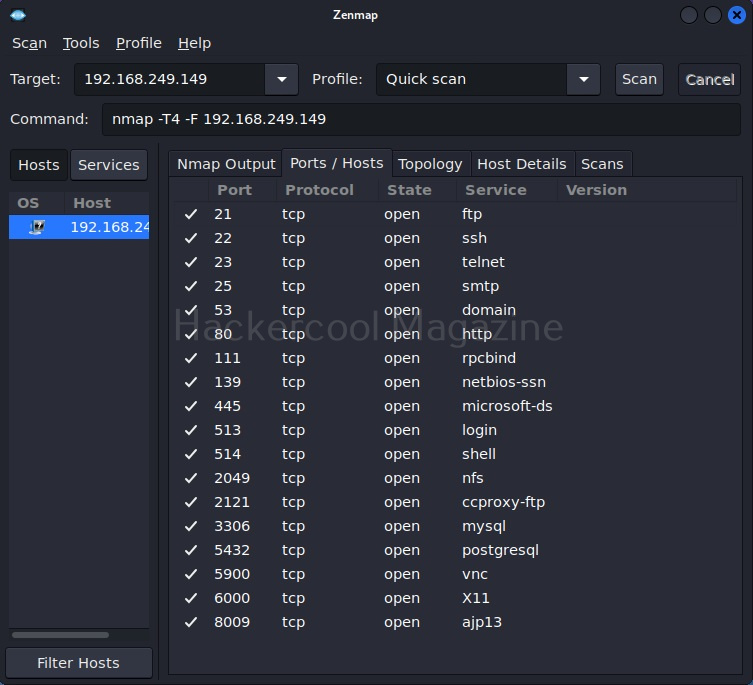Open the Help menu
Viewport: 753px width, 685px height.
click(194, 43)
